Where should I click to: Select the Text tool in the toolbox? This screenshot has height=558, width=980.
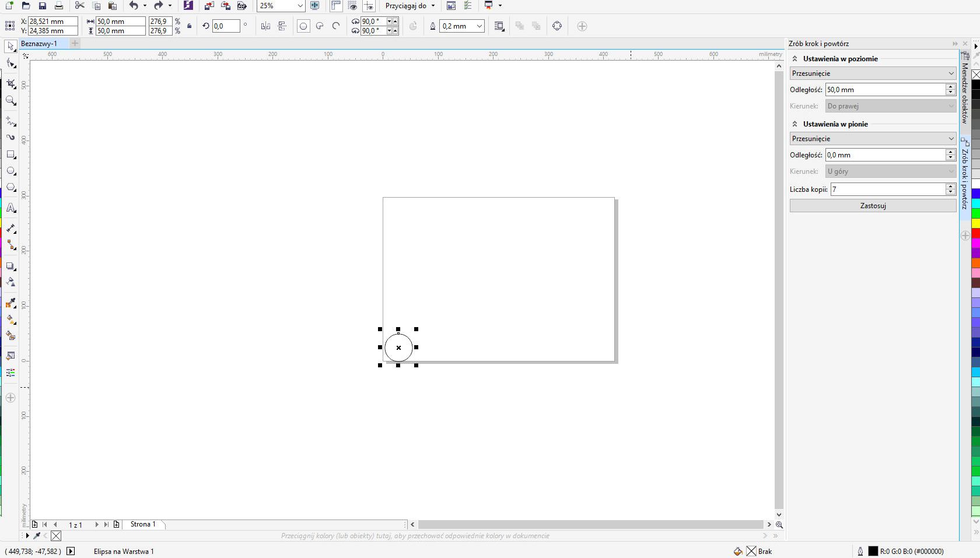[x=10, y=208]
